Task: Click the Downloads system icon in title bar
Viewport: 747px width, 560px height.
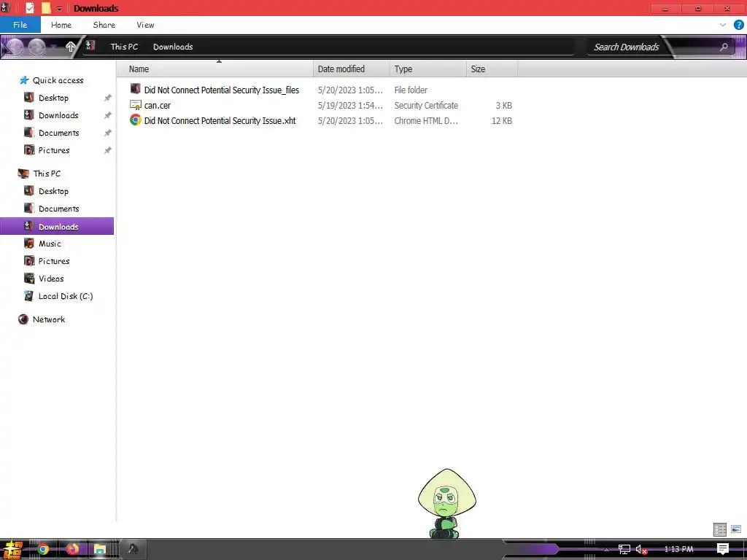Action: coord(6,8)
